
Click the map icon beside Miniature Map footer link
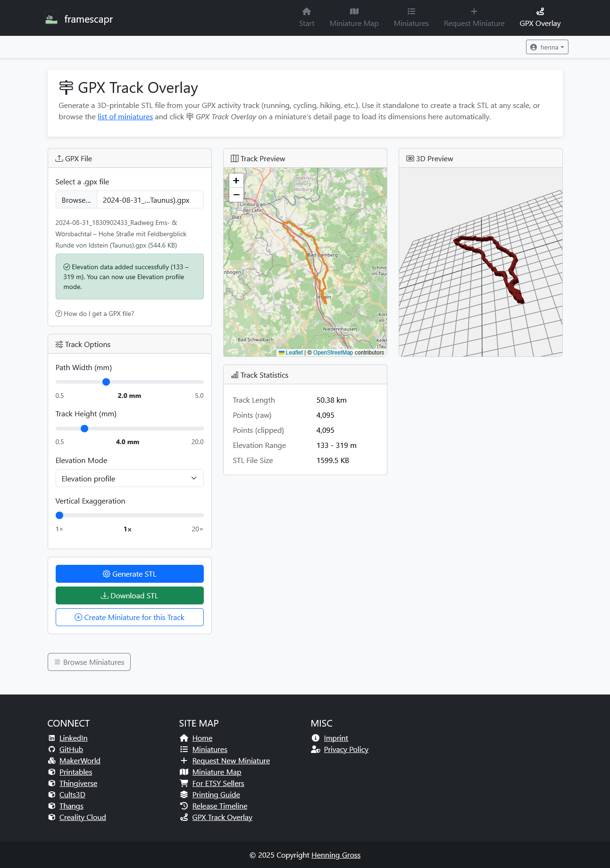pyautogui.click(x=184, y=772)
